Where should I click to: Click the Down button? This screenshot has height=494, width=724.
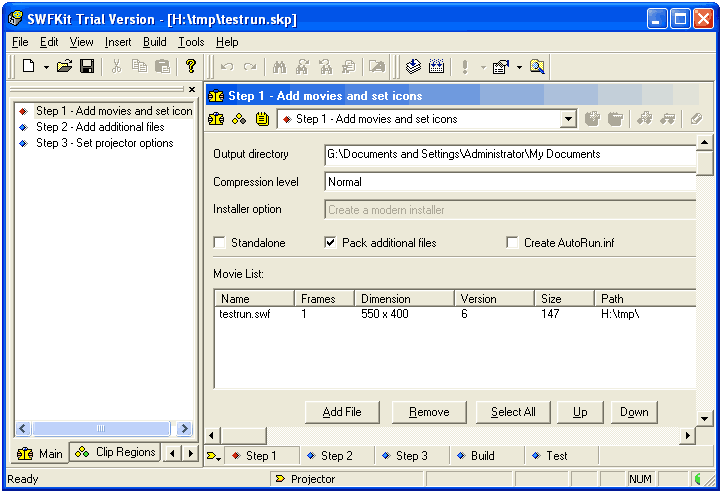tap(634, 412)
